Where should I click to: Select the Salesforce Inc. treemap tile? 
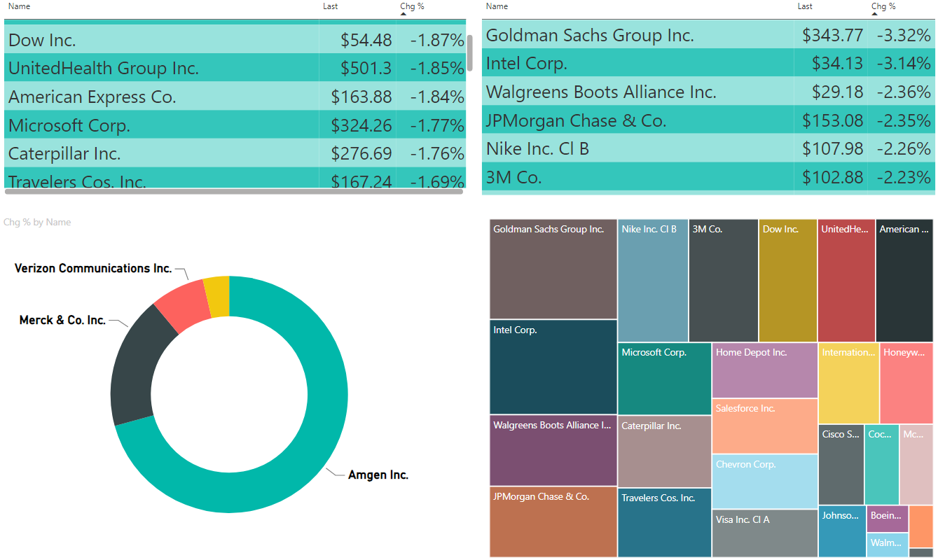pyautogui.click(x=765, y=426)
